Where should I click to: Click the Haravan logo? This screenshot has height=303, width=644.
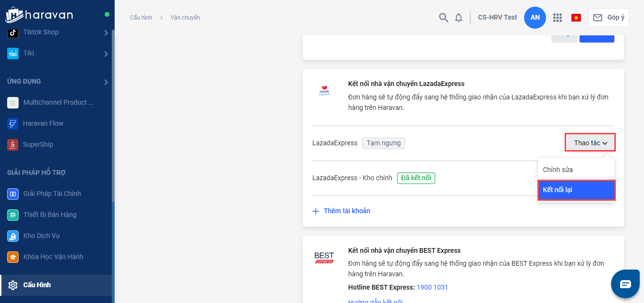39,15
